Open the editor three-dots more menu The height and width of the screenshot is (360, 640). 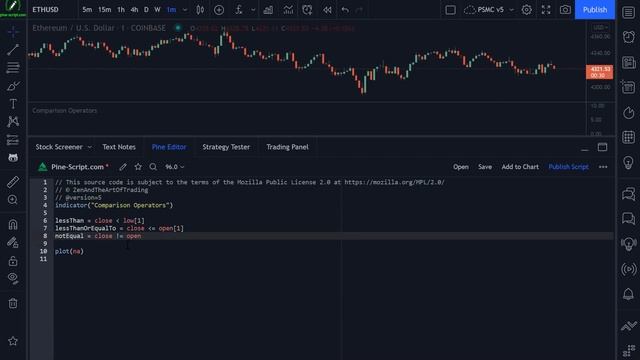[603, 167]
